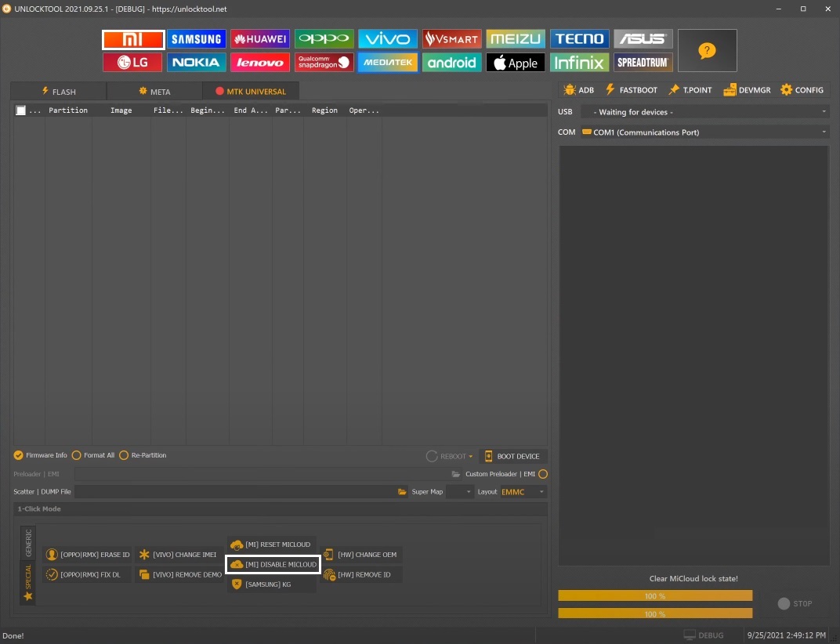840x644 pixels.
Task: Browse for Preloader | EMI file
Action: tap(456, 474)
